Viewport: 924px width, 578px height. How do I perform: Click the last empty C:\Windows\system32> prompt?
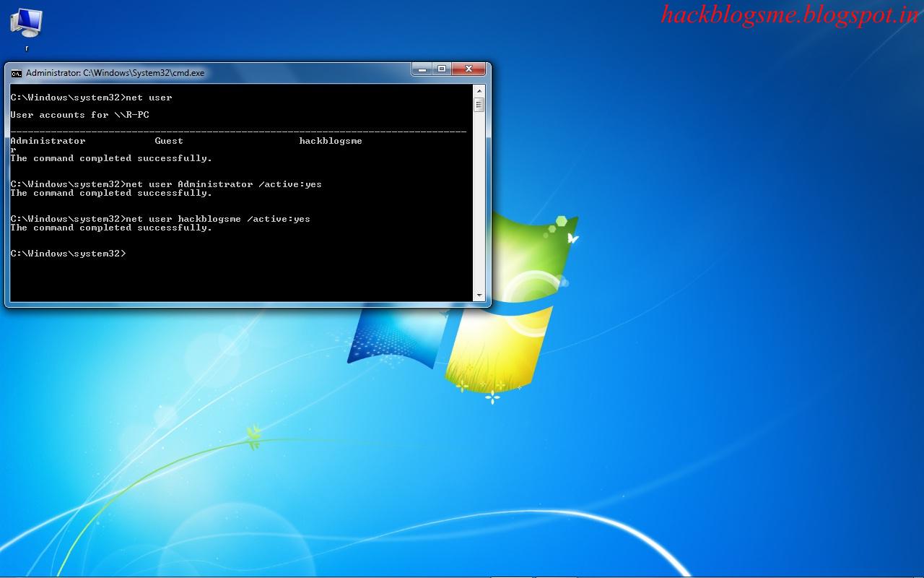point(68,254)
